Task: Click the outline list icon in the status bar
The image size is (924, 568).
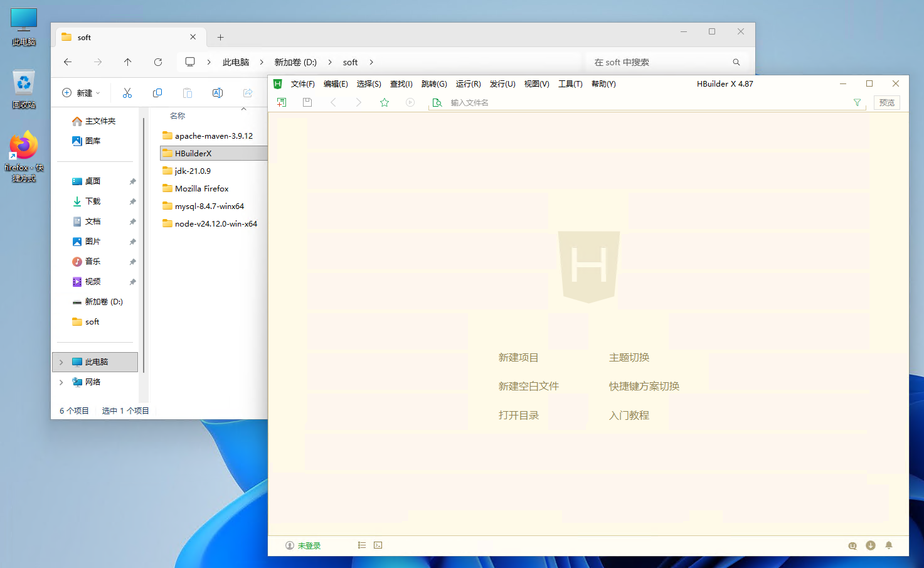Action: click(x=361, y=545)
